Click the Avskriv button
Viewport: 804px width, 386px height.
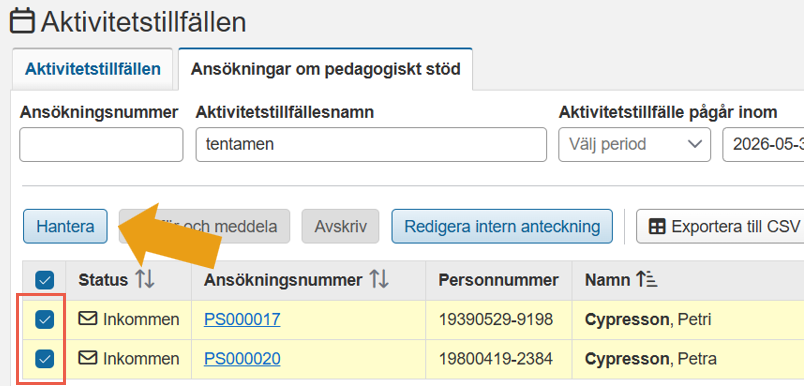[340, 226]
